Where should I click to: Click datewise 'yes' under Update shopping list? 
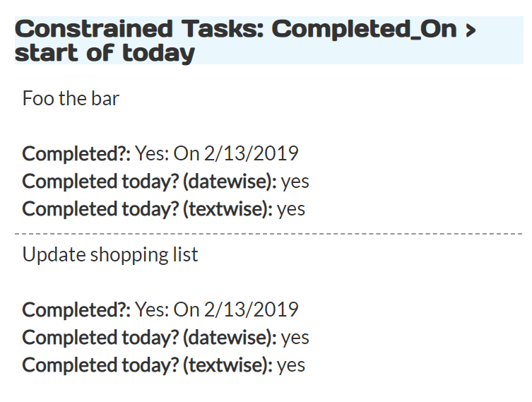point(295,338)
